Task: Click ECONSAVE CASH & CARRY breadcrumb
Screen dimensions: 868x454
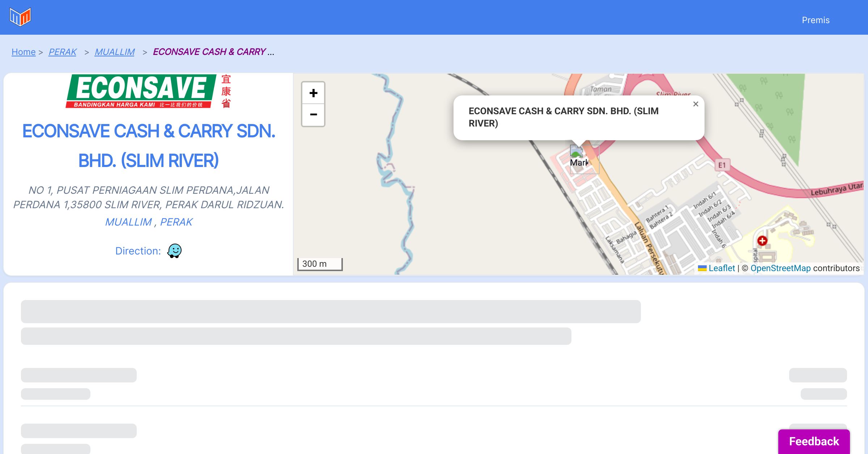Action: pos(210,52)
